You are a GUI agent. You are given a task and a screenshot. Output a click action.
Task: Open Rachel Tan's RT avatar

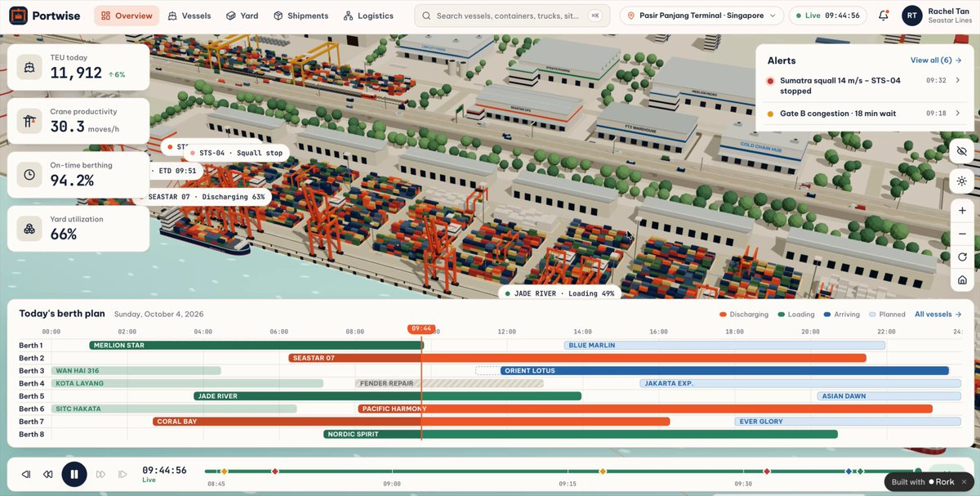click(x=912, y=16)
